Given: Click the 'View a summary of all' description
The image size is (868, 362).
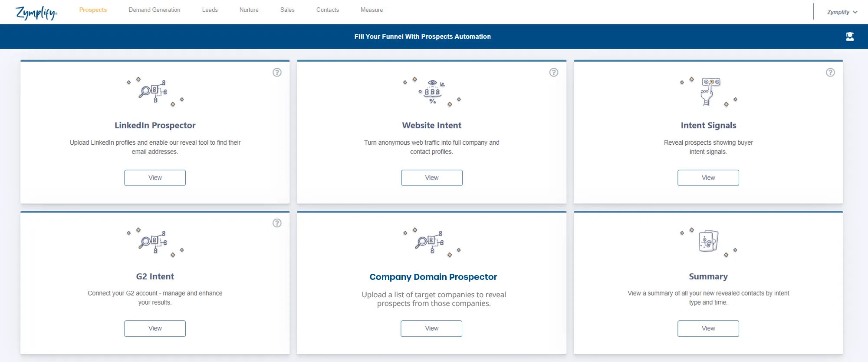Looking at the screenshot, I should [708, 298].
